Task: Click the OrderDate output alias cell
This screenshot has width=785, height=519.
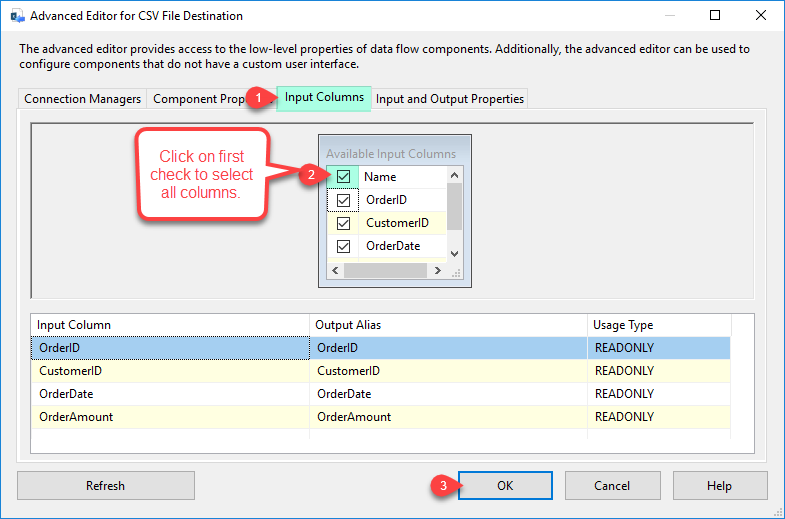Action: tap(449, 394)
